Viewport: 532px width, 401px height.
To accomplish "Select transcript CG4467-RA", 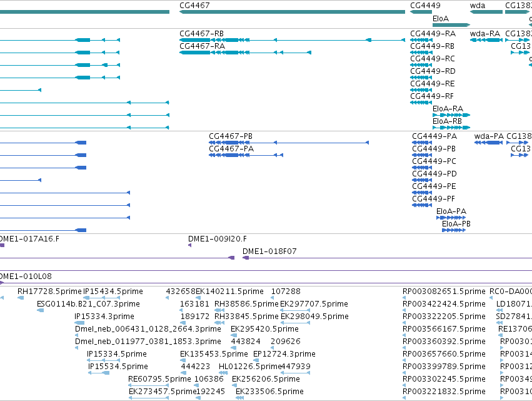I will pyautogui.click(x=245, y=53).
